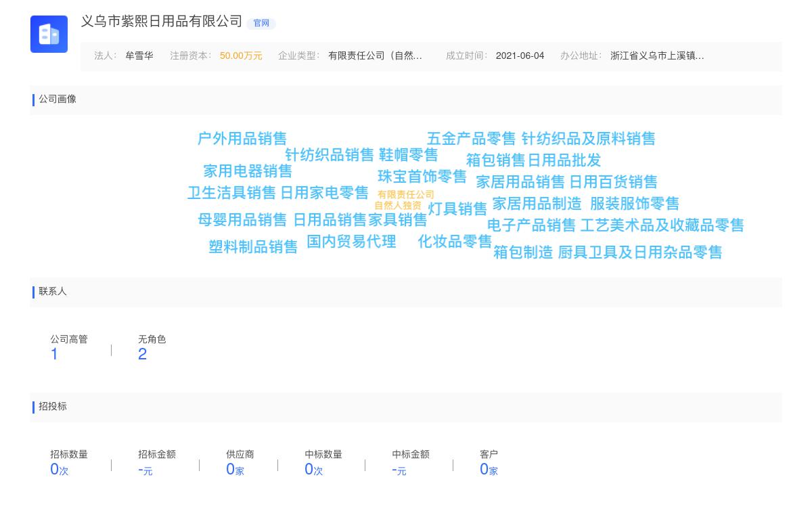Click 中标金额 value -元
The image size is (812, 509).
[x=399, y=470]
